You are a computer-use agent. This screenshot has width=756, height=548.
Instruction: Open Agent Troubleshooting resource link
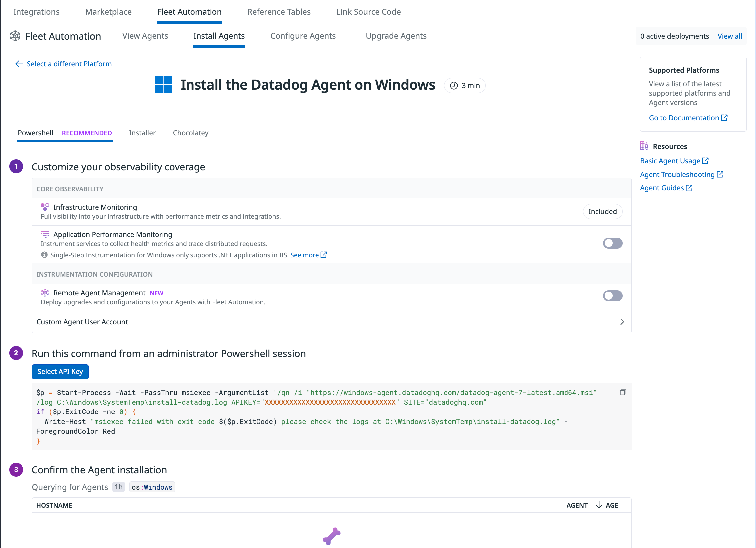(677, 174)
